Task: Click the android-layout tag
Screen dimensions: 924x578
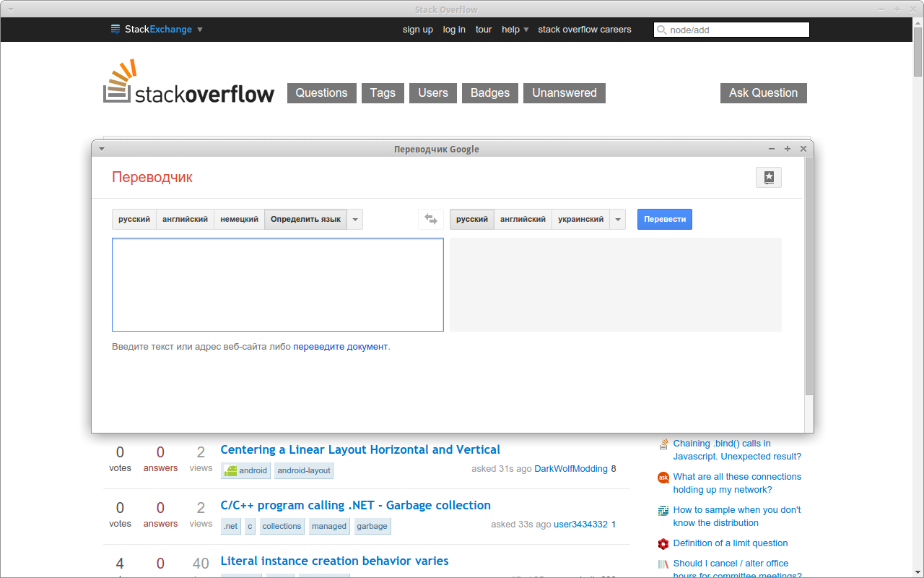Action: (x=304, y=470)
